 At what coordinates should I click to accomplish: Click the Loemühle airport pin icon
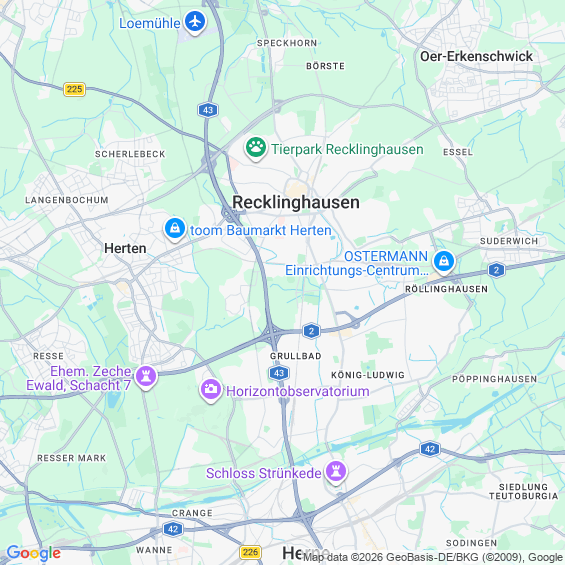[x=195, y=22]
